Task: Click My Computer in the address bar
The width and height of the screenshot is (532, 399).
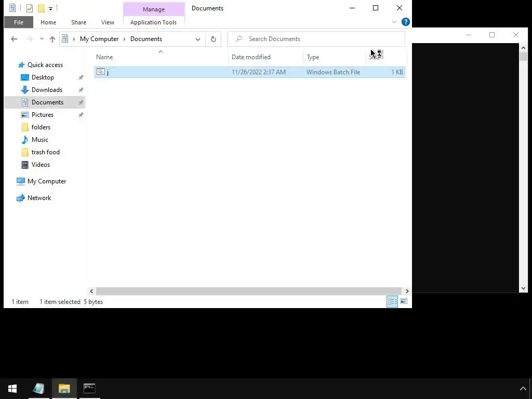Action: (99, 39)
